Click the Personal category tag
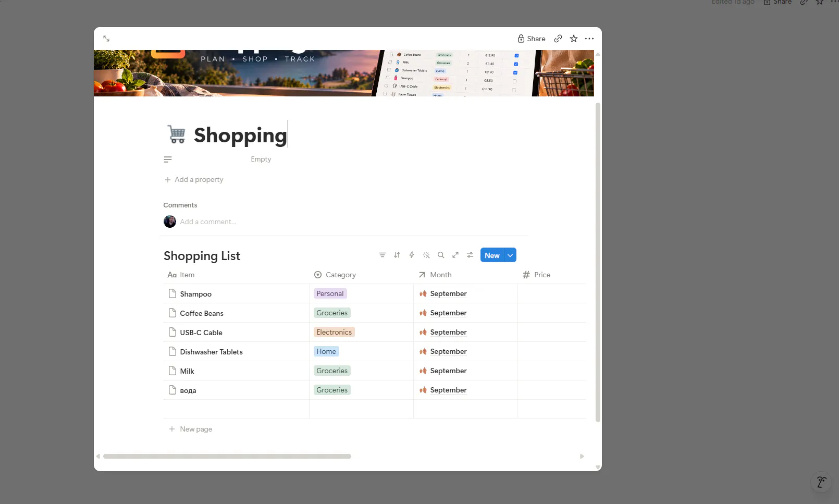This screenshot has height=504, width=839. [330, 293]
